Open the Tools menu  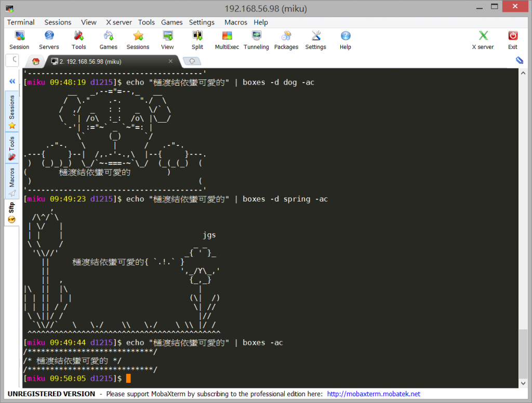click(x=146, y=22)
